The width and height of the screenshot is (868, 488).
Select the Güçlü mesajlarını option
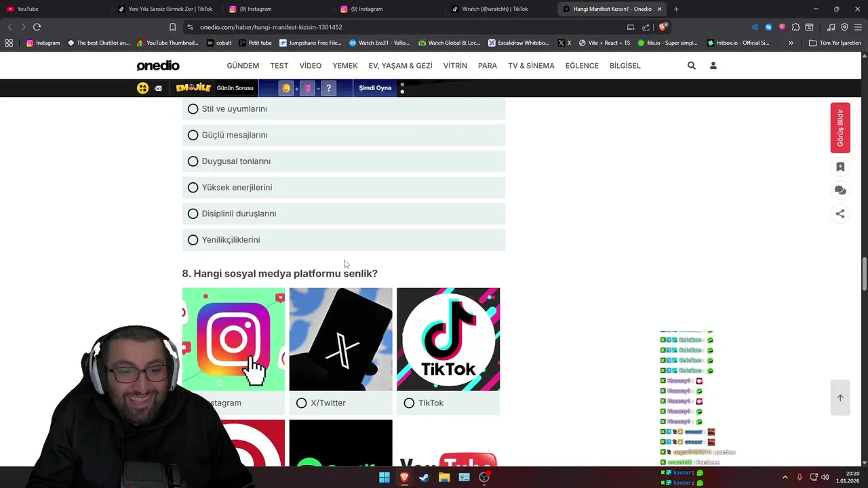click(x=344, y=135)
